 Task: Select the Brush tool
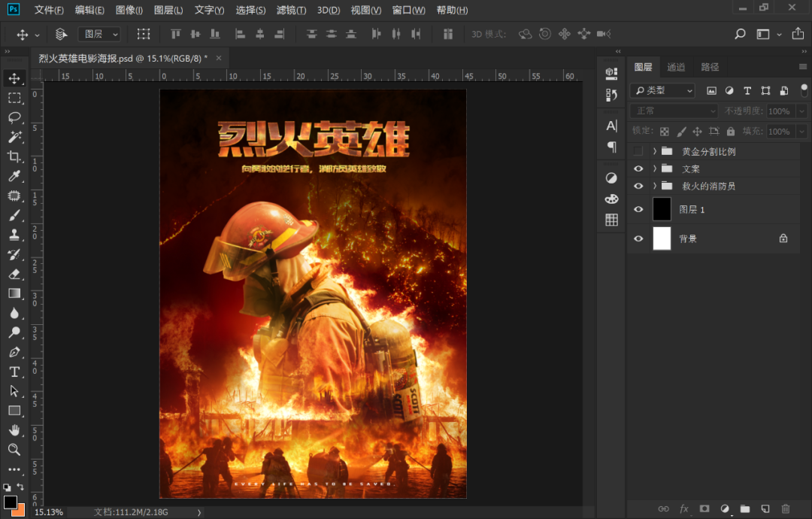[x=14, y=215]
